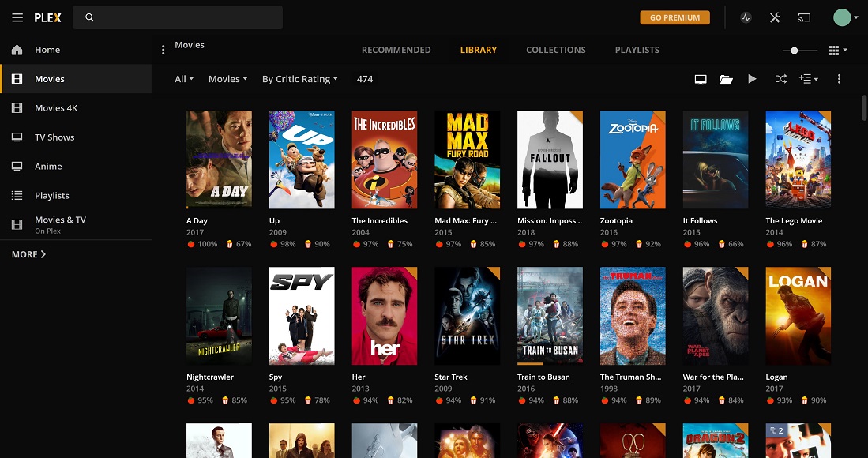Open the All filter dropdown
This screenshot has height=458, width=868.
coord(183,79)
